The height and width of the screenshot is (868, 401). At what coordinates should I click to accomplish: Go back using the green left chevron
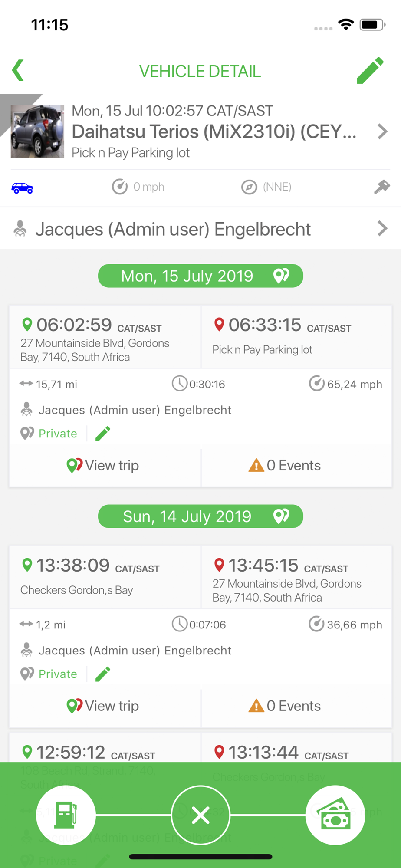18,70
